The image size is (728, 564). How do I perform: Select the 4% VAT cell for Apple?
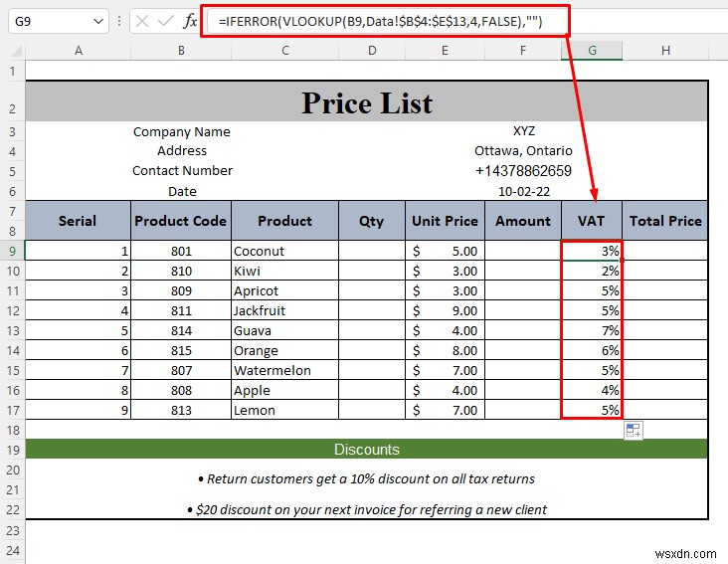pyautogui.click(x=592, y=390)
